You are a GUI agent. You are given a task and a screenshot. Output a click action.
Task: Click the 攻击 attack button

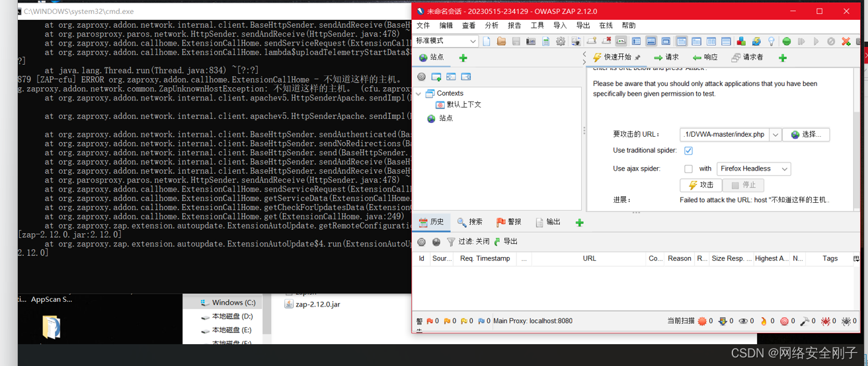pyautogui.click(x=701, y=185)
